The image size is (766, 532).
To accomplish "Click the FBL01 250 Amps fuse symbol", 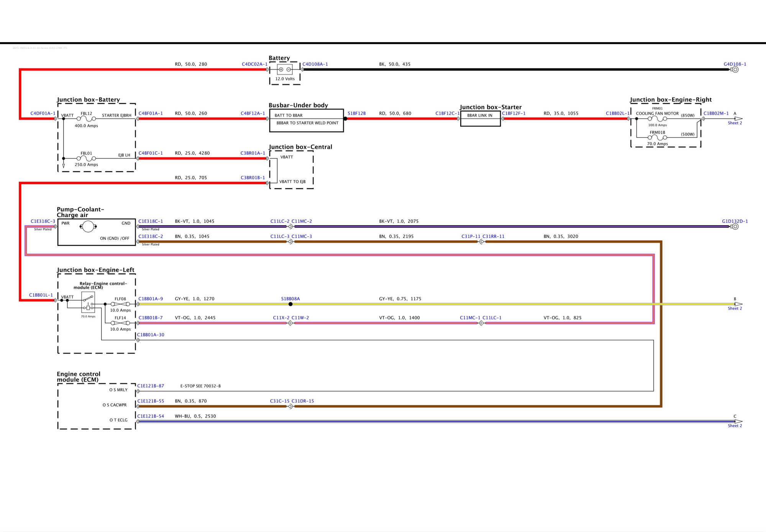I will 86,158.
